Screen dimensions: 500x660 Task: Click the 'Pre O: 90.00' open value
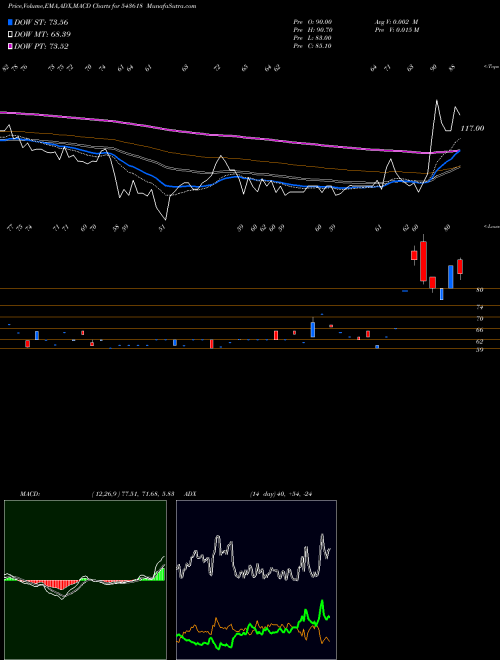(x=313, y=22)
